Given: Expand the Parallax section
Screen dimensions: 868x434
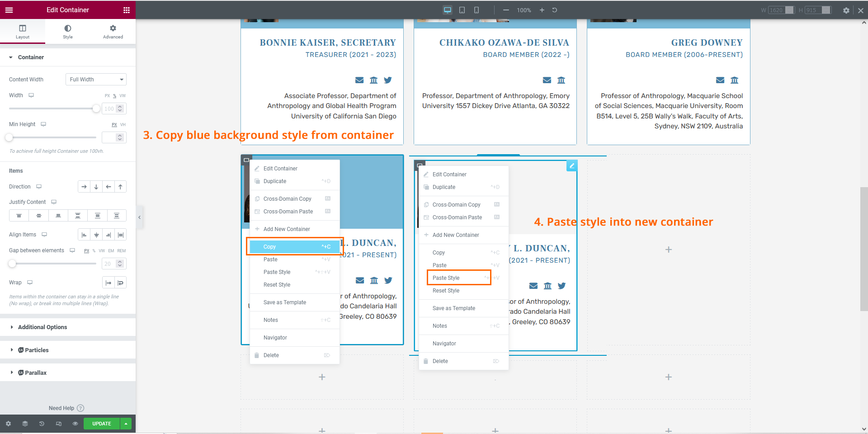Looking at the screenshot, I should (36, 373).
